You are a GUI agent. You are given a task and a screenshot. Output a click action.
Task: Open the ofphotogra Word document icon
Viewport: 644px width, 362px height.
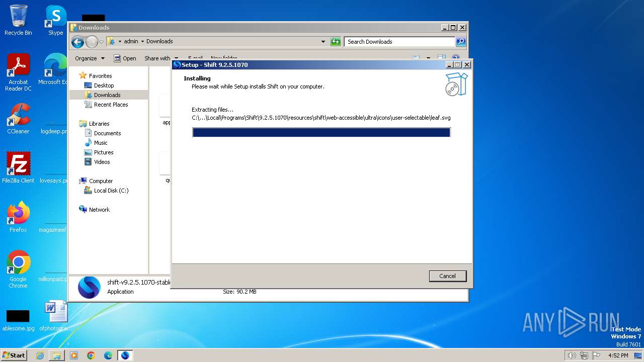tap(56, 316)
